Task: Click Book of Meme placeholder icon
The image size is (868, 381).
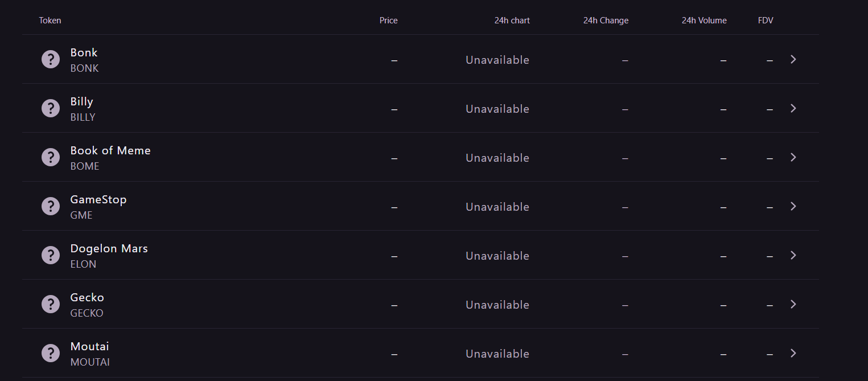Action: 51,157
